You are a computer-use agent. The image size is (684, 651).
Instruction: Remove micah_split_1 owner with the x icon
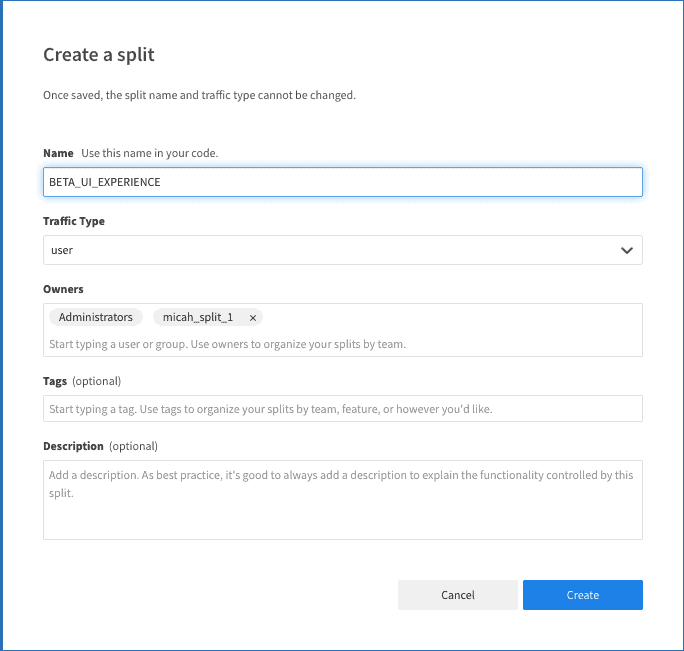click(253, 317)
